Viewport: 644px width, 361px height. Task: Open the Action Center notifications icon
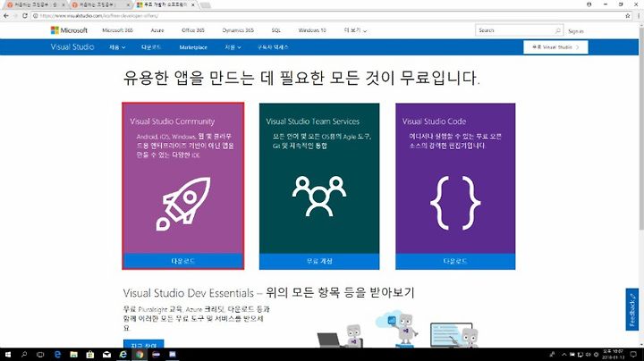pos(633,355)
